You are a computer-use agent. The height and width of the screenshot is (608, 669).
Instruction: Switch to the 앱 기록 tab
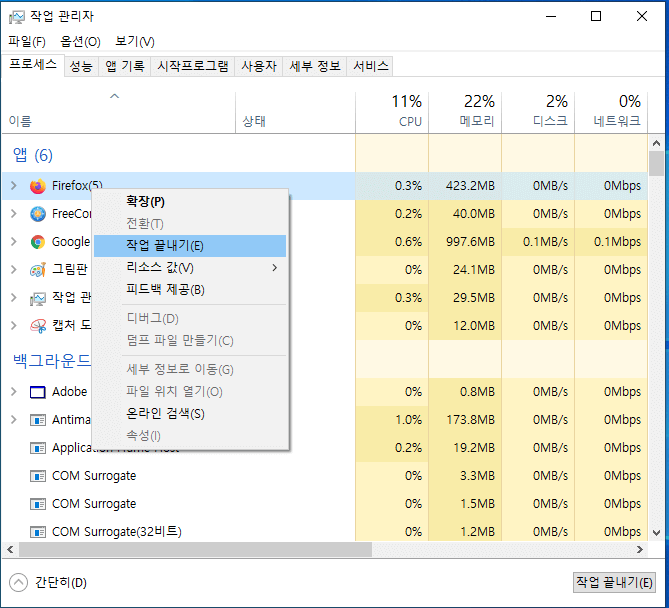125,67
